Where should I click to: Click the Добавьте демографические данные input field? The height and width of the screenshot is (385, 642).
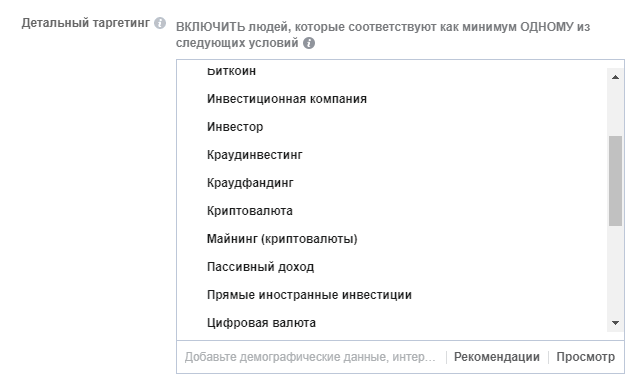[310, 357]
